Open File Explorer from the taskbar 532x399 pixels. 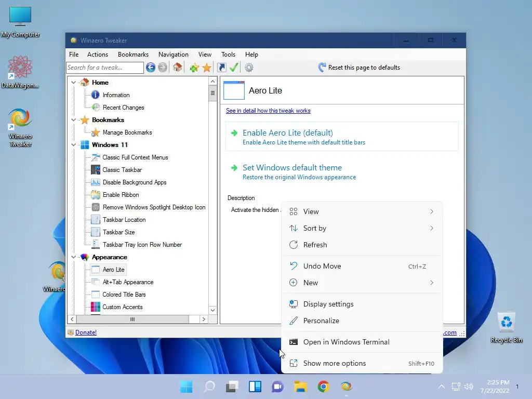click(x=301, y=387)
